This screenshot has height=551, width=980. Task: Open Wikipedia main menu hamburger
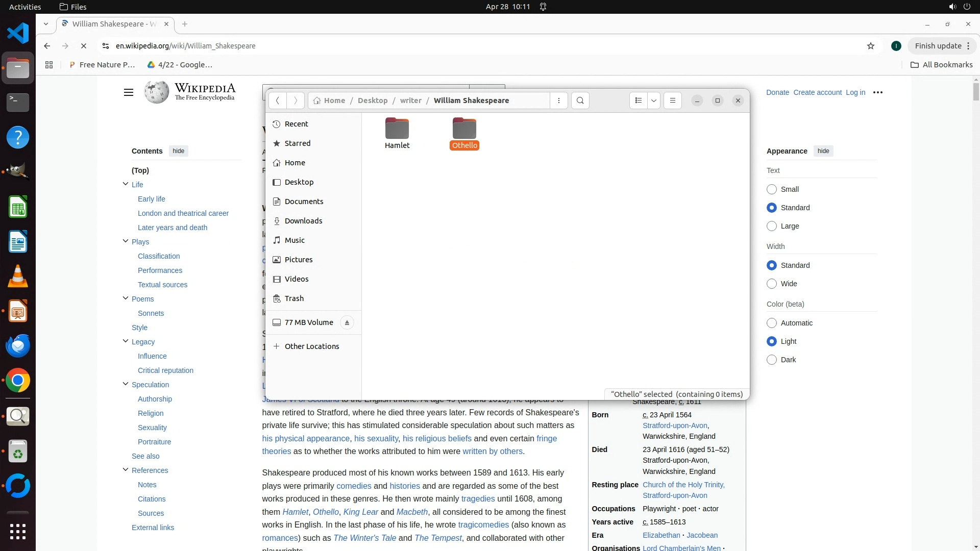point(129,92)
